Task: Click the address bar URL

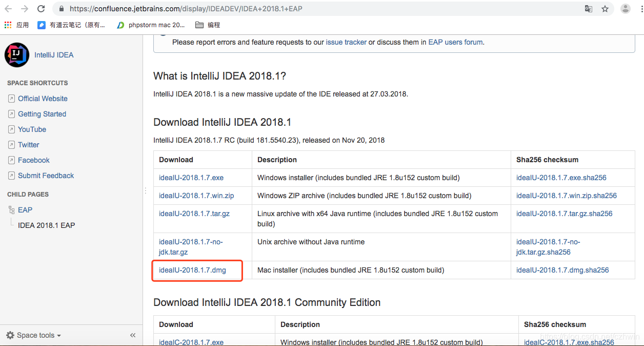Action: 186,9
